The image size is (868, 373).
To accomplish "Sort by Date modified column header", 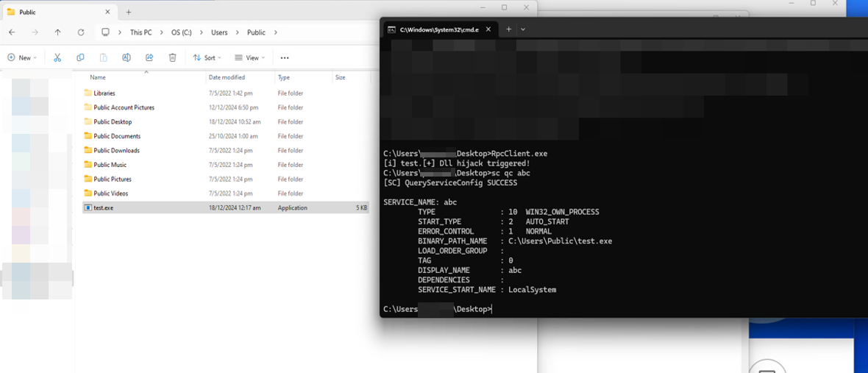I will pos(227,77).
